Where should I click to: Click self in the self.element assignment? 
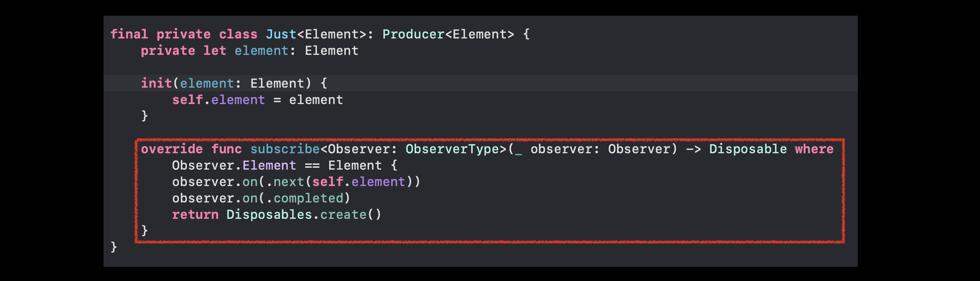187,100
